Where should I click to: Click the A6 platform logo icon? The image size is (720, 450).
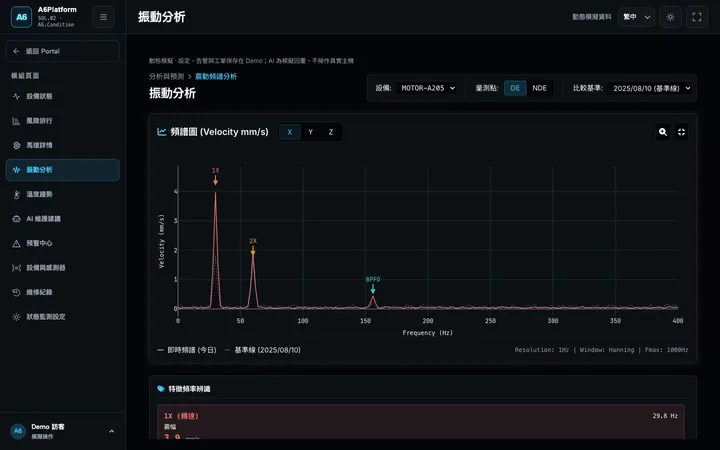[21, 17]
